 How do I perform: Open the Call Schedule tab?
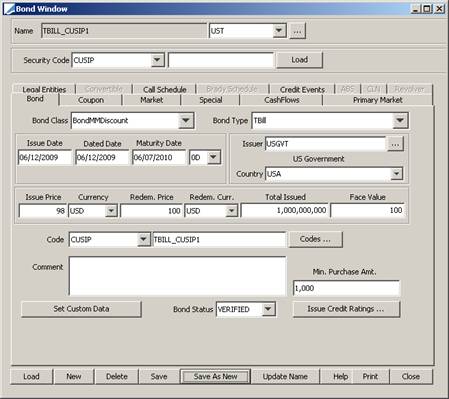tap(165, 89)
